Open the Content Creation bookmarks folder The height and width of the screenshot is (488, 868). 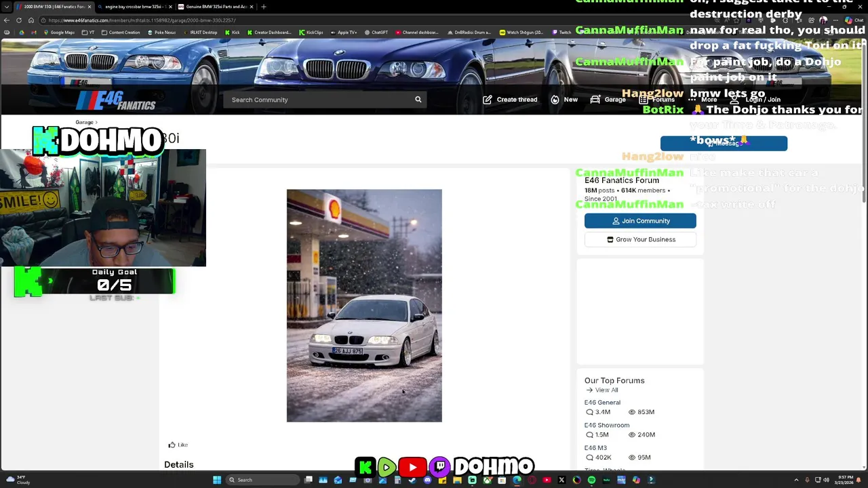(x=121, y=32)
